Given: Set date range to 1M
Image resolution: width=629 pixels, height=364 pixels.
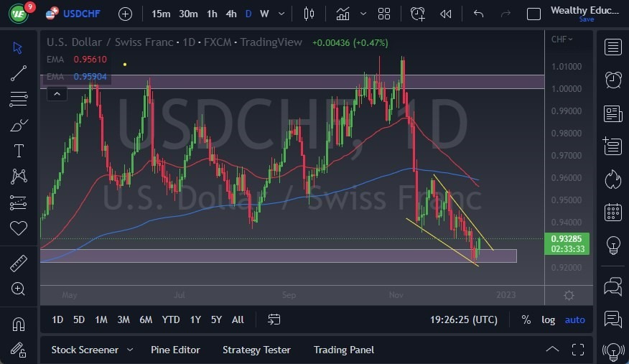Looking at the screenshot, I should click(x=101, y=319).
